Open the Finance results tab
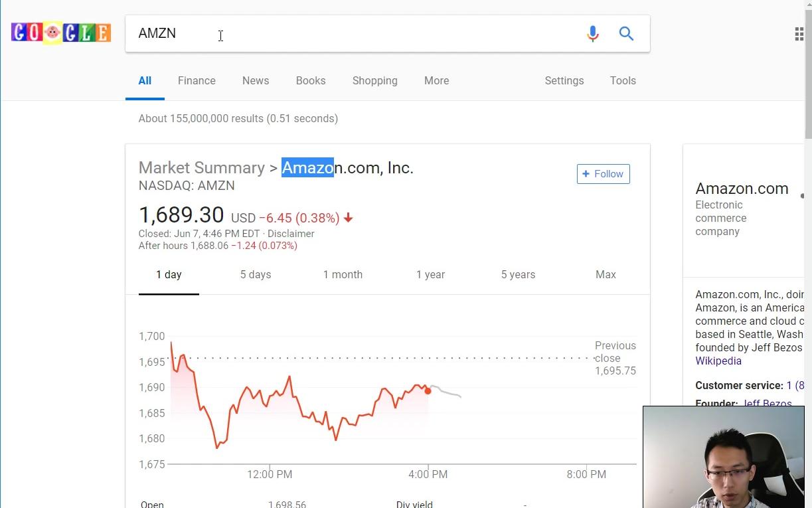The height and width of the screenshot is (508, 812). [197, 80]
